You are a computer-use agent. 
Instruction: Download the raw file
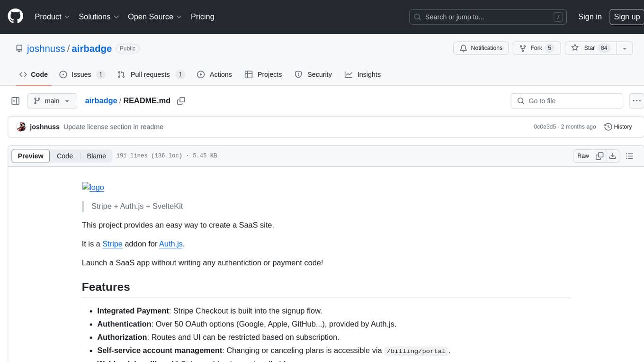612,156
